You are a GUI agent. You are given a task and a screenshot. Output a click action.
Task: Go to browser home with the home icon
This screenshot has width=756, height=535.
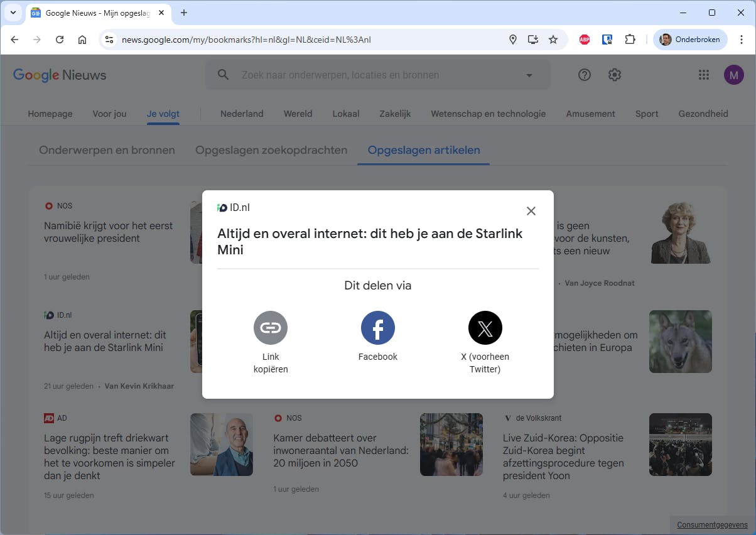[x=82, y=39]
